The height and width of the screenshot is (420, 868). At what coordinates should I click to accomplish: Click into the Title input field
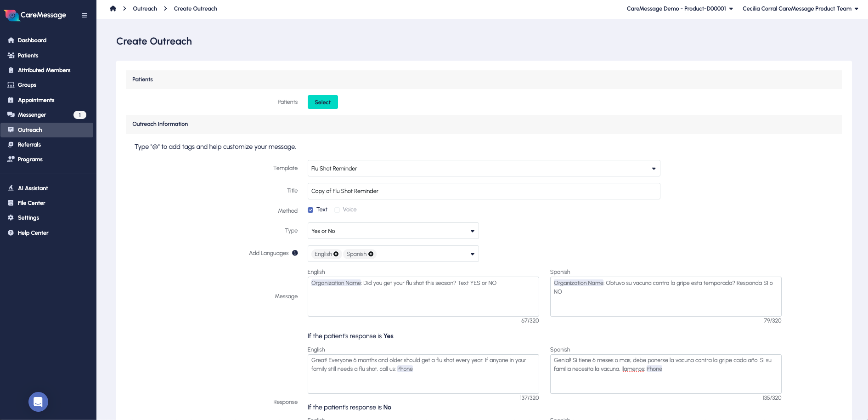click(484, 191)
